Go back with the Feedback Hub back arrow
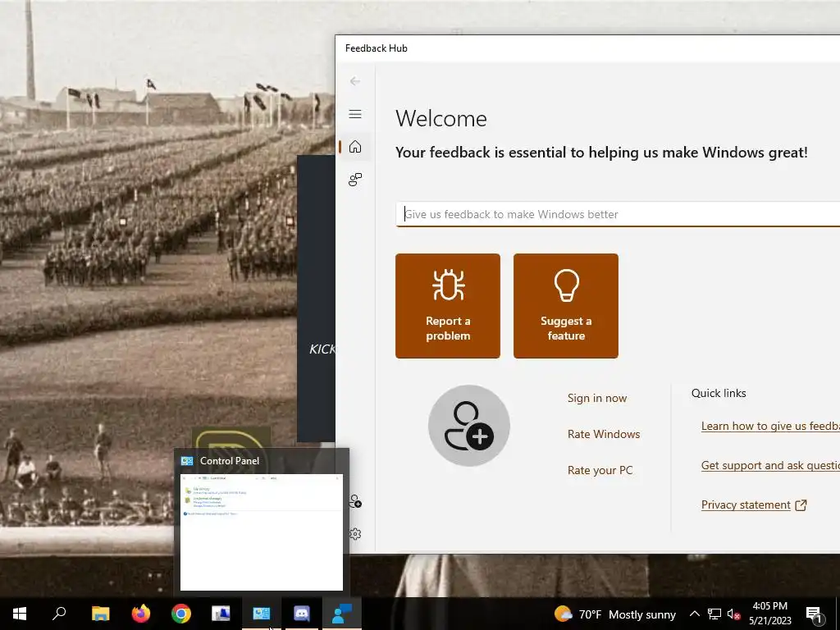The width and height of the screenshot is (840, 630). point(354,81)
